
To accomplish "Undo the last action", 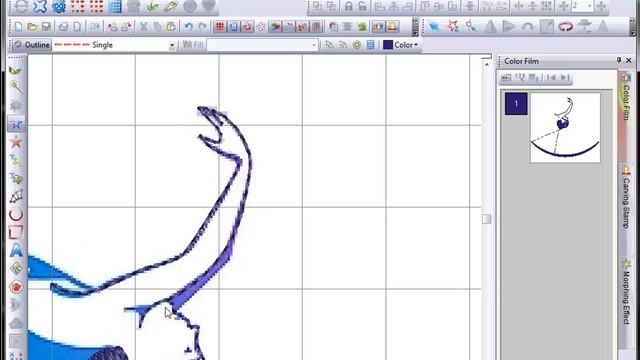I will 188,27.
